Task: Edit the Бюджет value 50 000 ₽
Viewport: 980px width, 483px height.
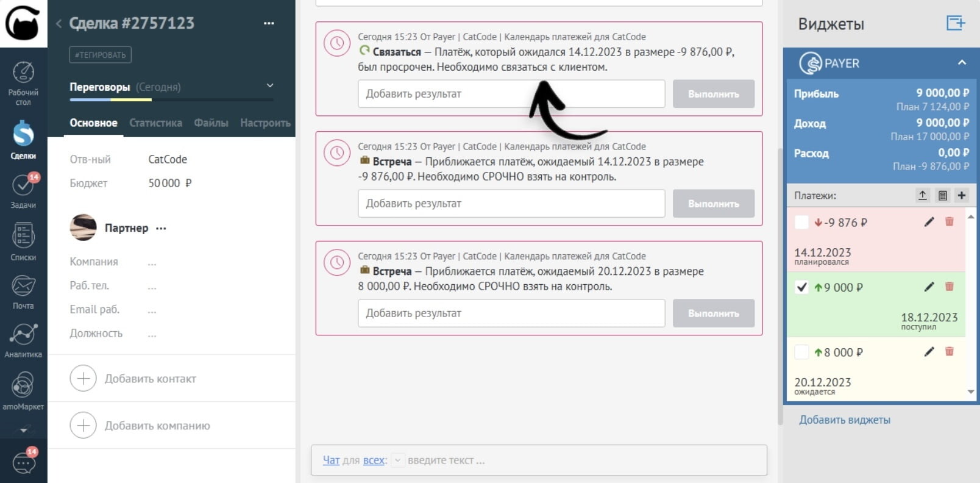Action: click(x=170, y=183)
